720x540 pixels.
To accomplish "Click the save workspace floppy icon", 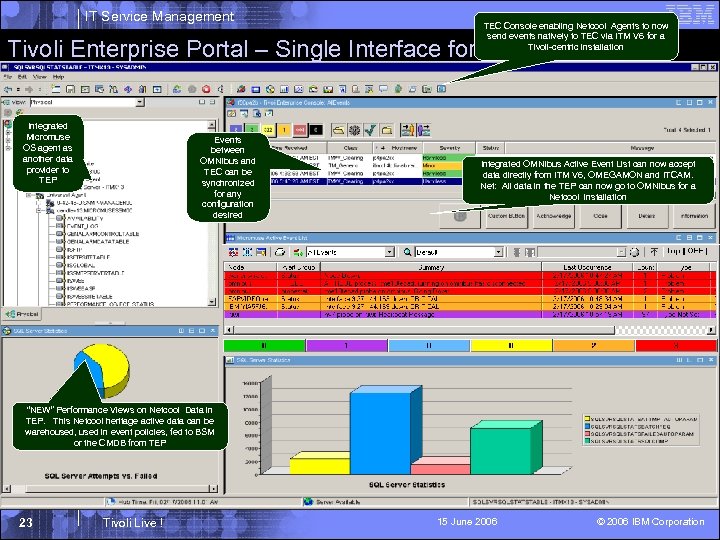I will point(70,90).
